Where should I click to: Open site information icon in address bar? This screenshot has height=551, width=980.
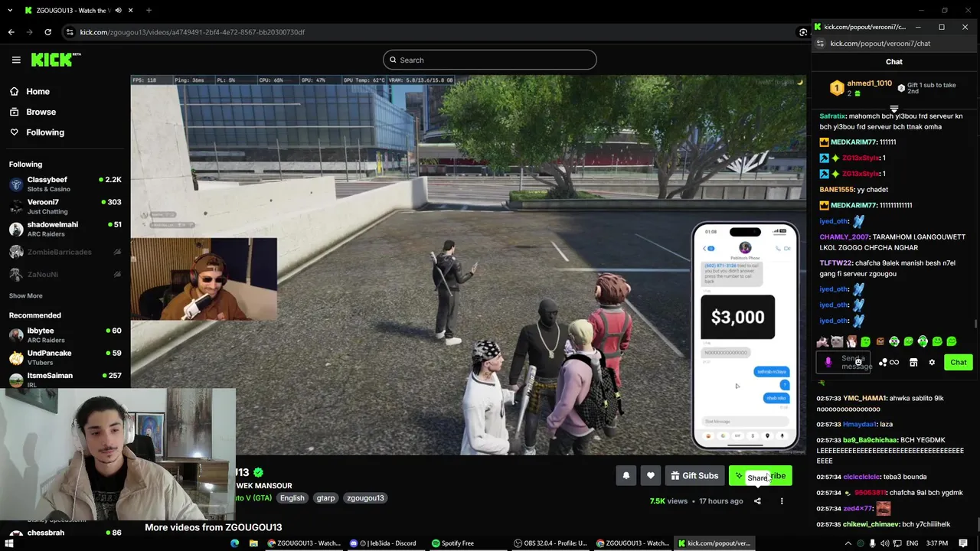coord(70,32)
